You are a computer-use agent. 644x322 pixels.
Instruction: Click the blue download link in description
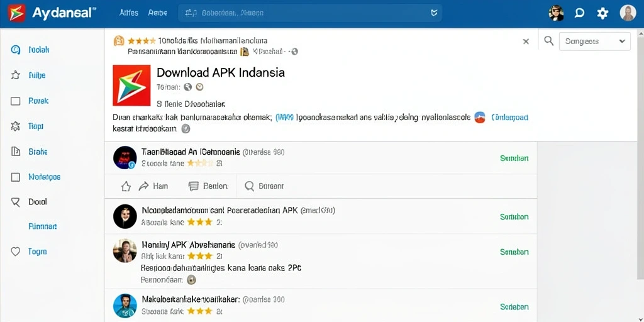click(x=509, y=118)
